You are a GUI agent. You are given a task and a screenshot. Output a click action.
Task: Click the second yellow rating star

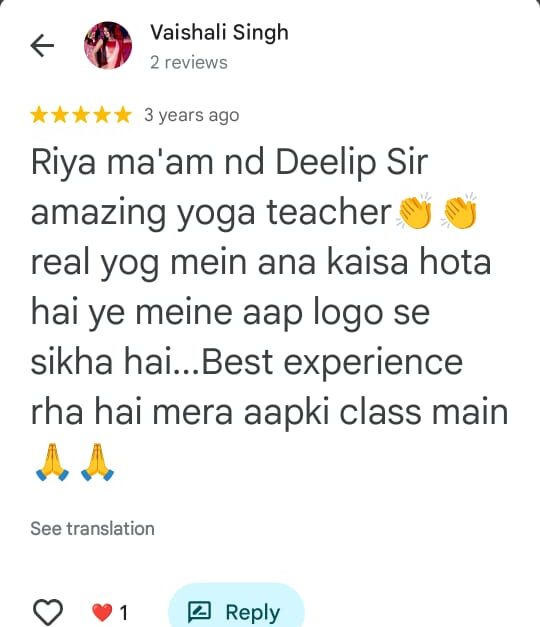point(60,115)
